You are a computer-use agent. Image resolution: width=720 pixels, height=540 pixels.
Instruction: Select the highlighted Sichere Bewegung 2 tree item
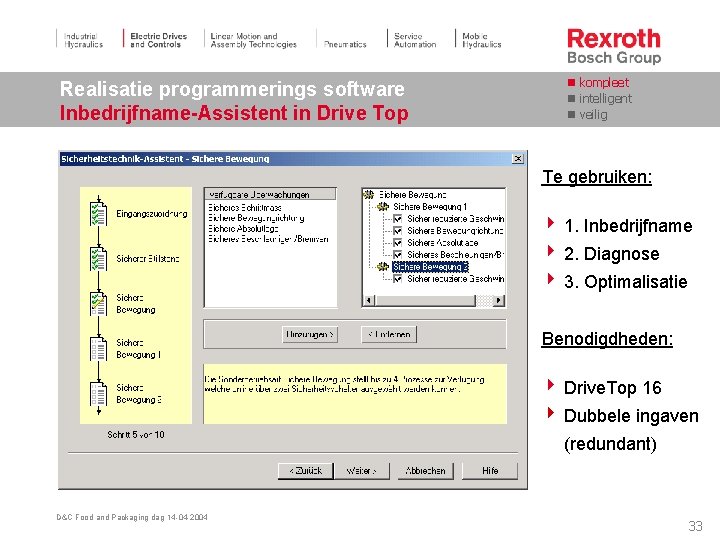430,267
